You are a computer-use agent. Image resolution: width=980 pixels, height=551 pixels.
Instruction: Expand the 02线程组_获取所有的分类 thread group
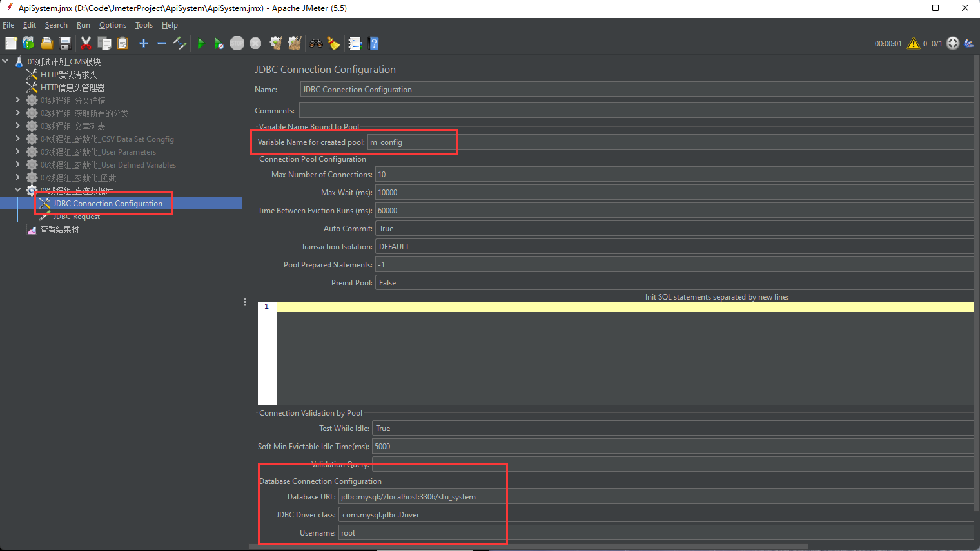(18, 113)
